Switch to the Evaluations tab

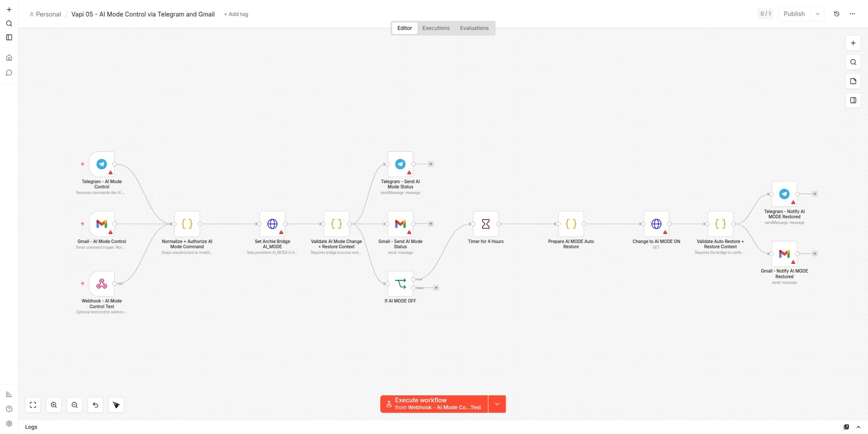(474, 28)
